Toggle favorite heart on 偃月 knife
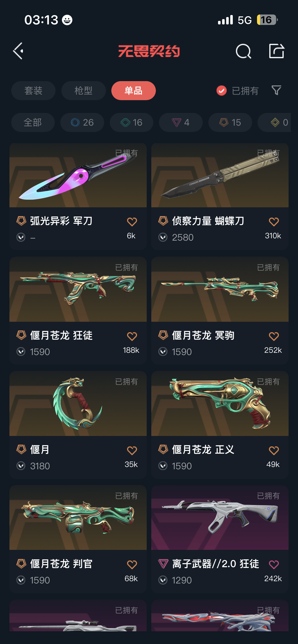 [x=132, y=450]
